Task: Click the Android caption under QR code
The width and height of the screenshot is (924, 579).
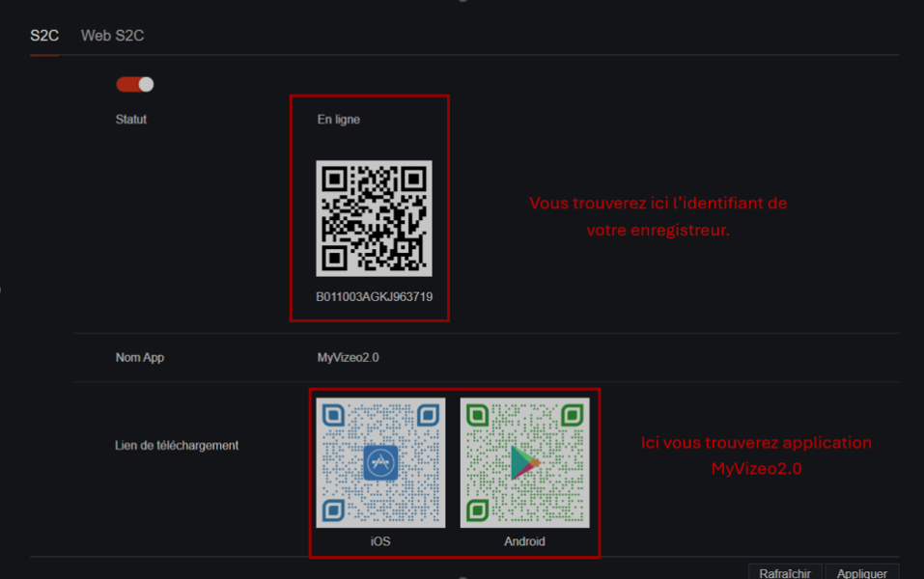Action: 524,541
